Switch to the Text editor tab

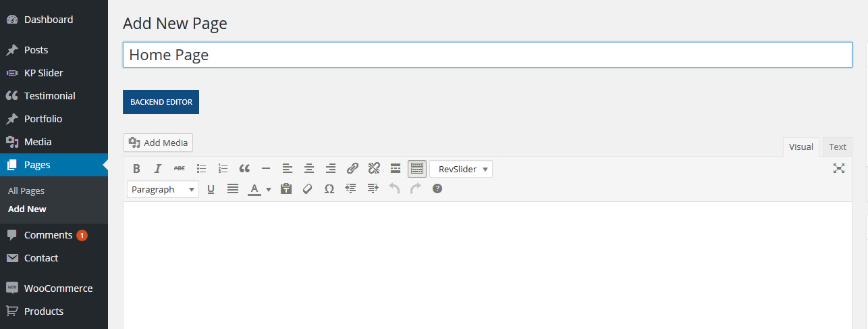[837, 147]
